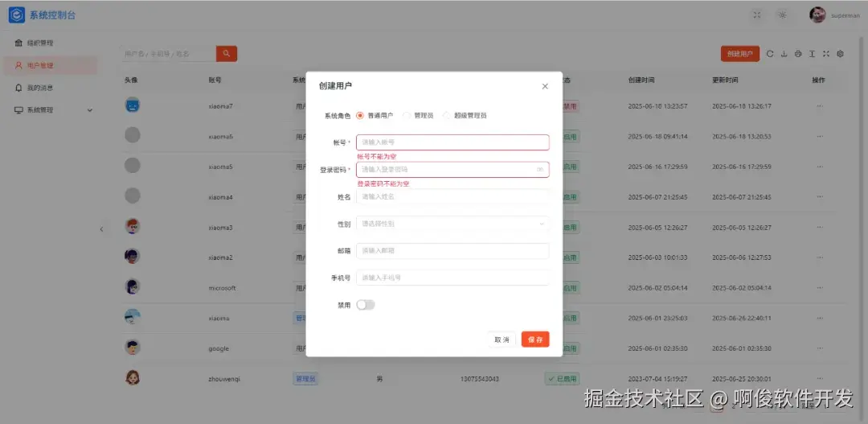The image size is (868, 424).
Task: Click phone number 13075543043
Action: 479,379
